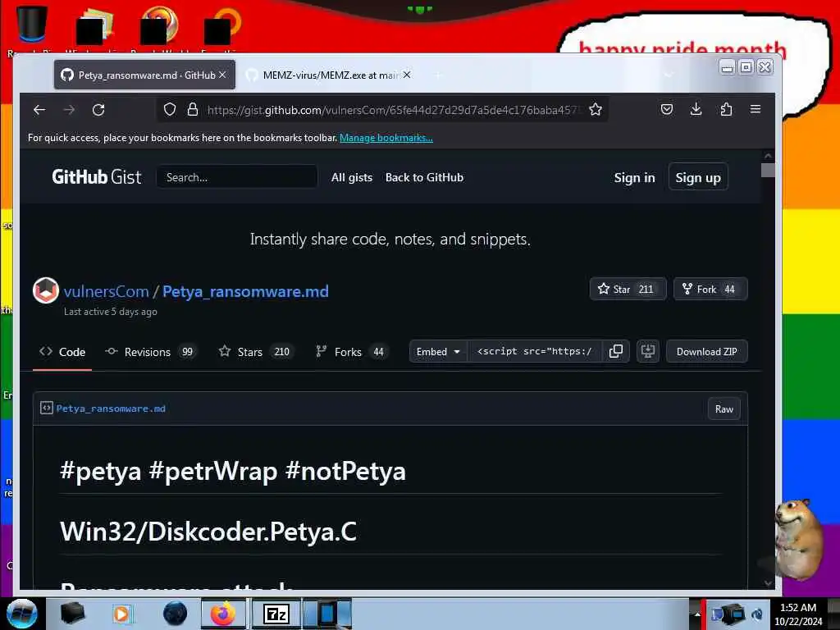
Task: Click the black box taskbar icon
Action: pos(72,614)
